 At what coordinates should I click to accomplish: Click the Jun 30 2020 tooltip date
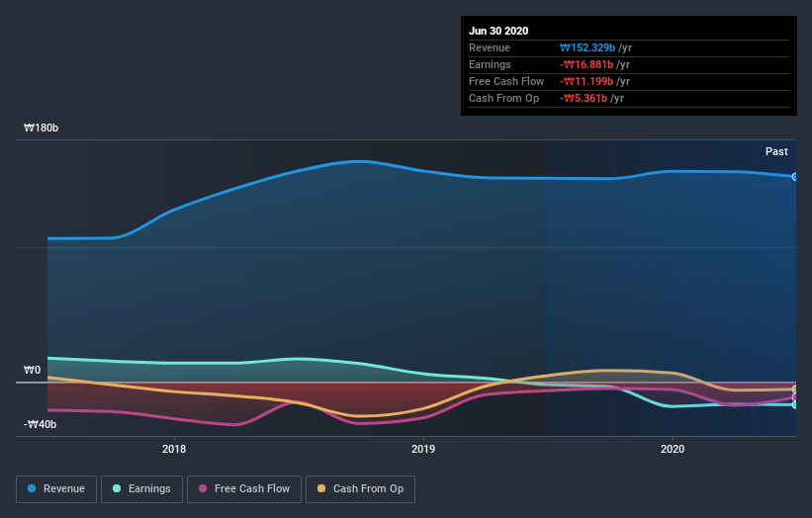tap(498, 31)
